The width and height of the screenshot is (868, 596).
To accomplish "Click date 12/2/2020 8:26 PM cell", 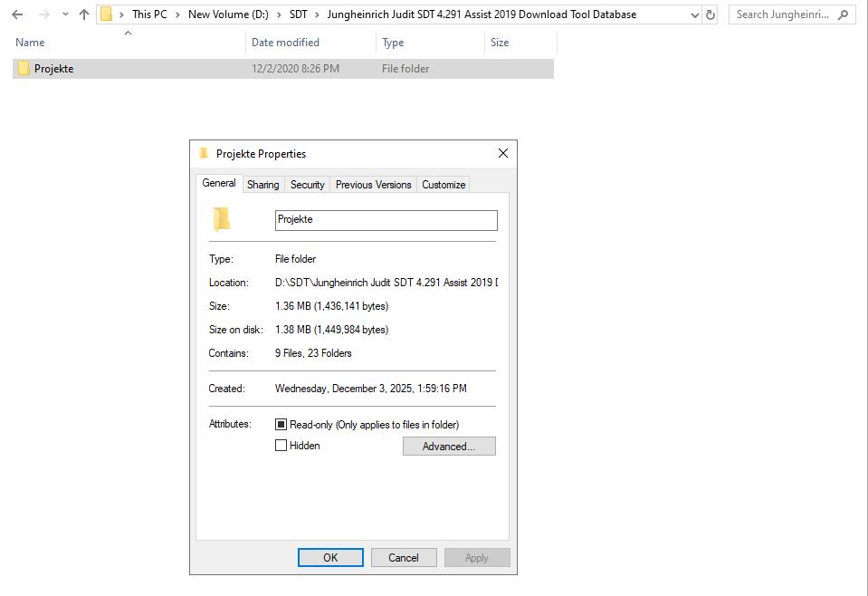I will pyautogui.click(x=295, y=69).
